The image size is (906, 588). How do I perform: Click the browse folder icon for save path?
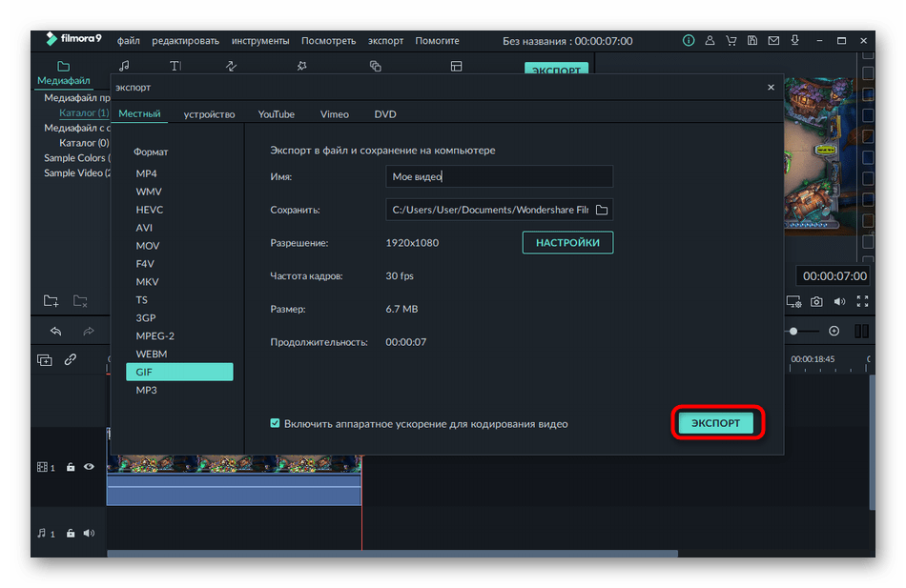[602, 210]
